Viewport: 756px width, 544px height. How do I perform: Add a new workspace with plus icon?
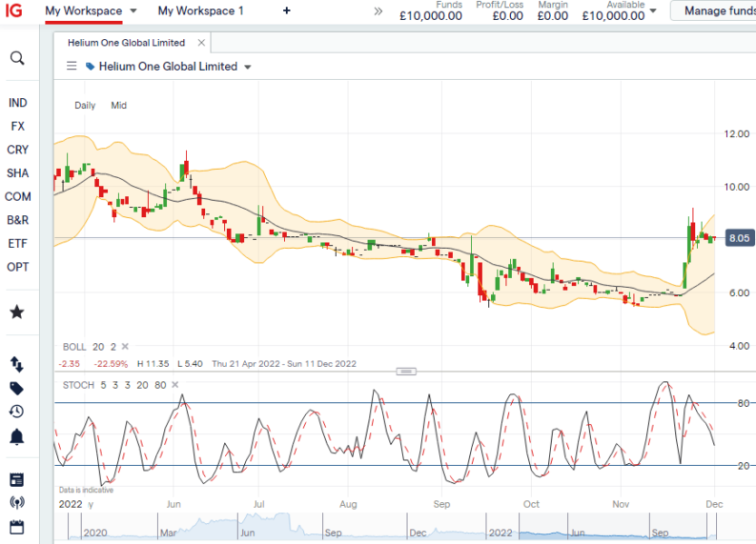pyautogui.click(x=286, y=10)
